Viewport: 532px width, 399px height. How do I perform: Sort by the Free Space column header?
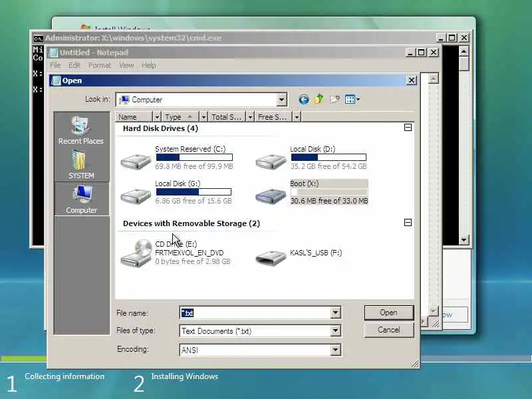(x=274, y=117)
